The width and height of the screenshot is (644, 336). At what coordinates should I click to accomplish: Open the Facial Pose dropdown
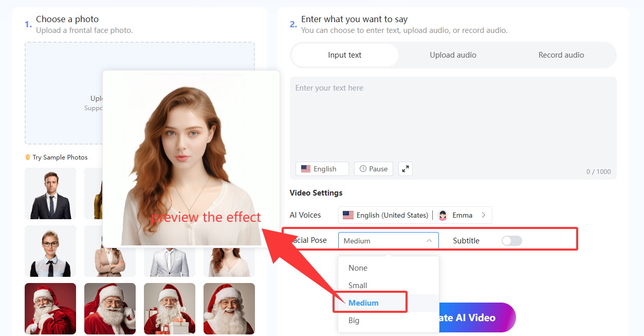[x=388, y=241]
